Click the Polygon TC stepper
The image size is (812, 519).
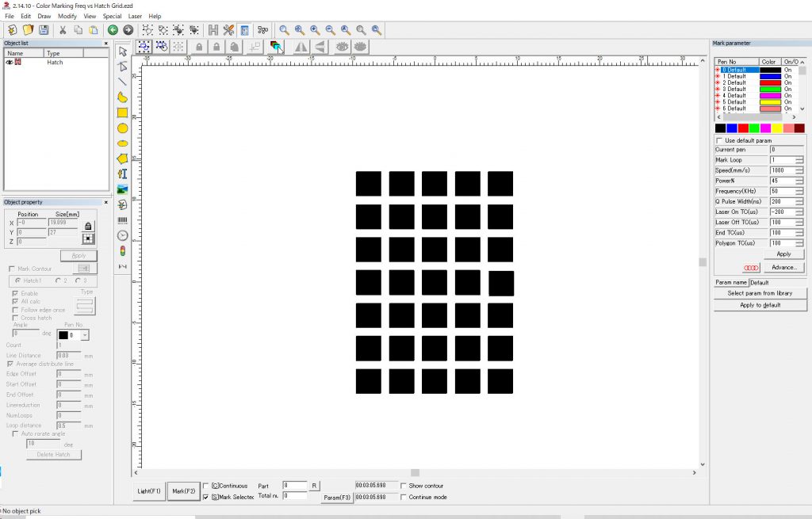coord(799,243)
